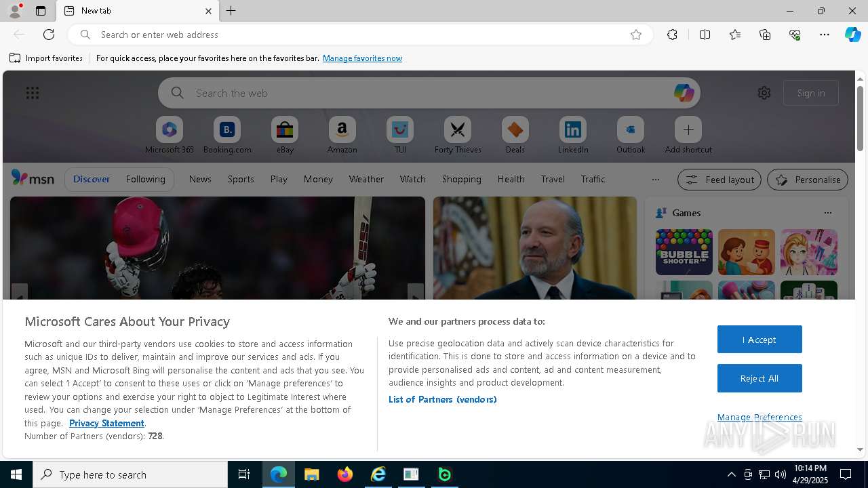868x488 pixels.
Task: Open the Sports section
Action: point(241,179)
